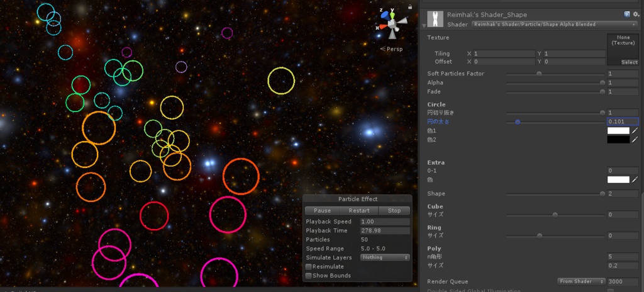Click the blue Z axis cone on scene gizmo

click(x=385, y=15)
